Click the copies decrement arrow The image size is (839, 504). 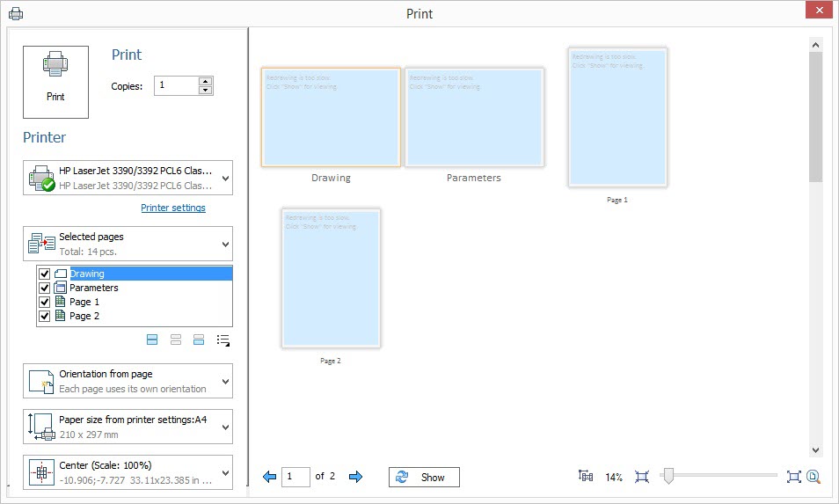tap(206, 90)
